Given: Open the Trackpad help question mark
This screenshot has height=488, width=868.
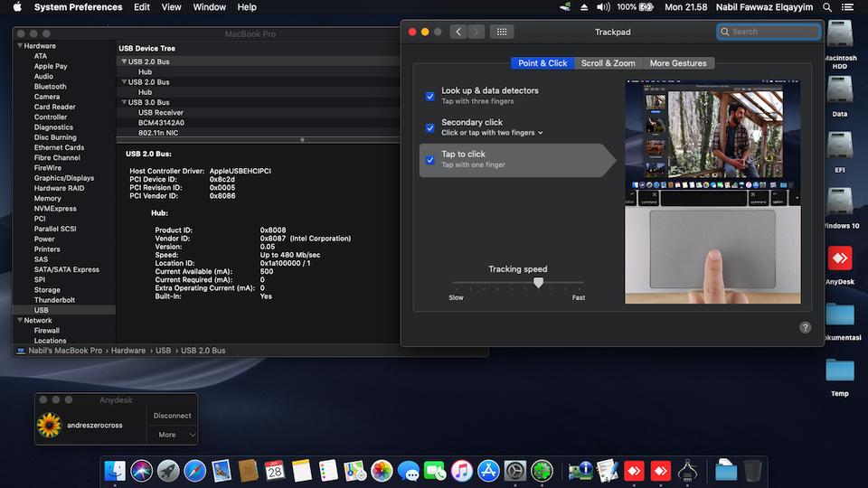Looking at the screenshot, I should pyautogui.click(x=805, y=327).
